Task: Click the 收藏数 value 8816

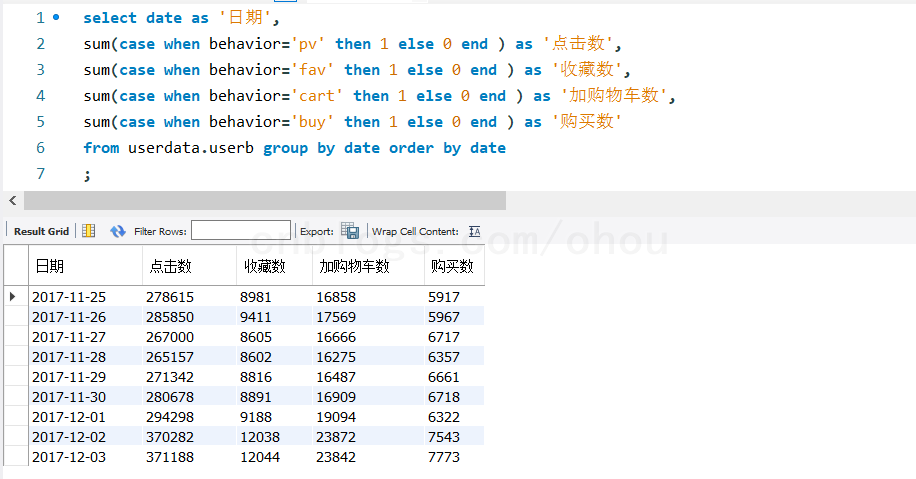Action: tap(256, 377)
